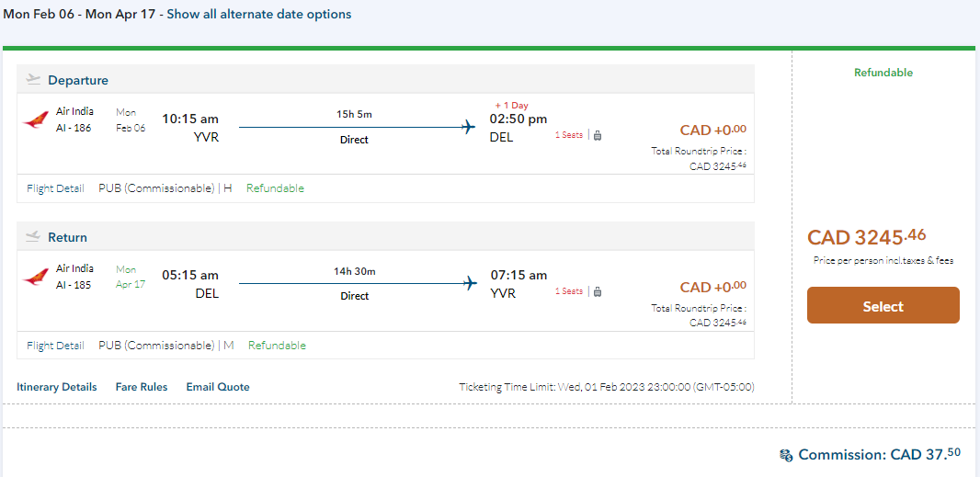980x477 pixels.
Task: Click the Show all alternate date options link
Action: [x=258, y=14]
